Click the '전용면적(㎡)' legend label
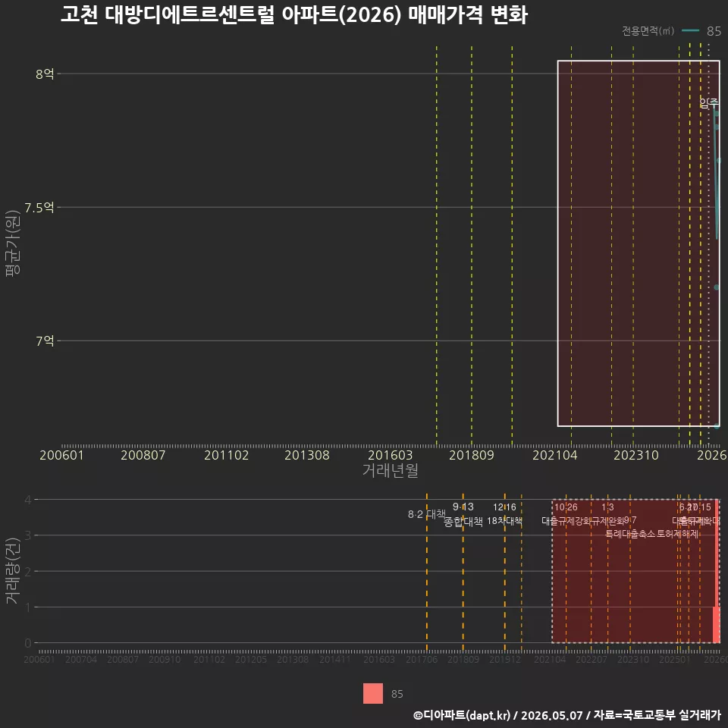 (x=648, y=30)
